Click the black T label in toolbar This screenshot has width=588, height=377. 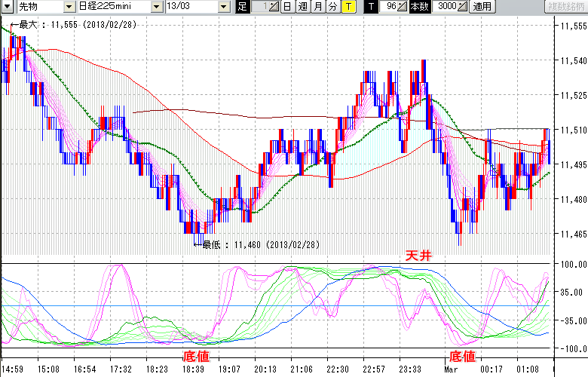pyautogui.click(x=370, y=7)
